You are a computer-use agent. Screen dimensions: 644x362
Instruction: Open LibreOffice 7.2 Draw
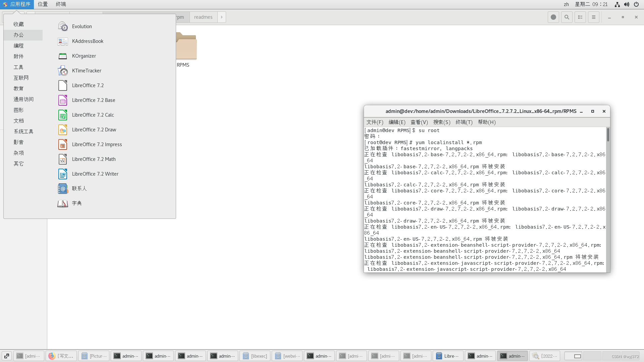(x=94, y=129)
